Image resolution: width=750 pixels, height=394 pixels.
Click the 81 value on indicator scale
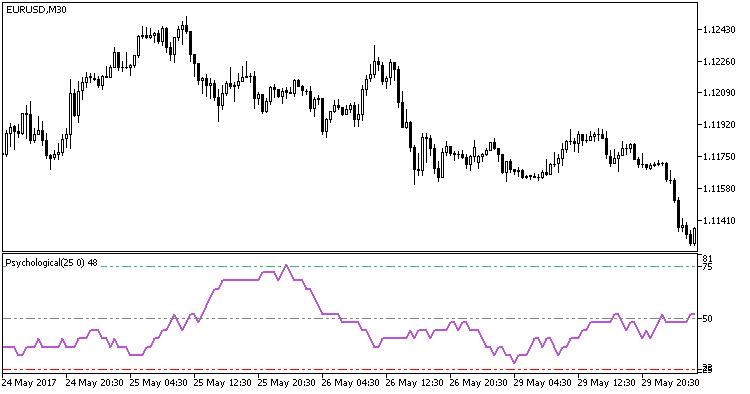707,259
